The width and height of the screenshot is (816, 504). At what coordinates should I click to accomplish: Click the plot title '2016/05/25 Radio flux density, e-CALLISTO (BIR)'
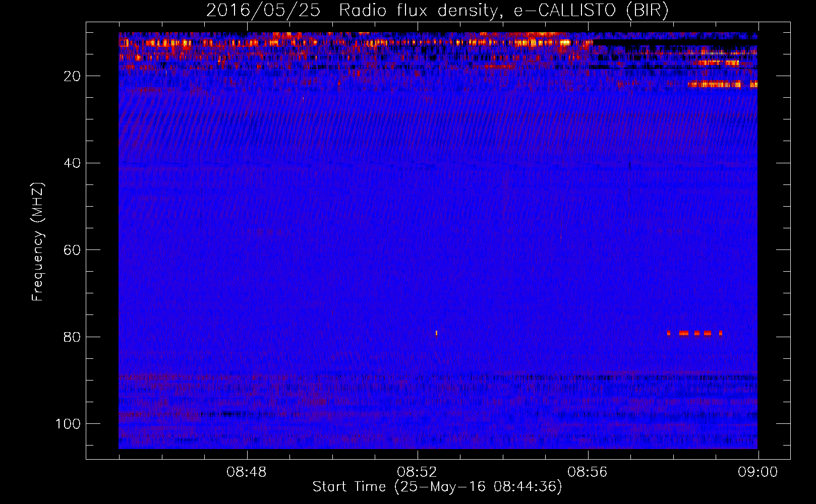tap(437, 10)
